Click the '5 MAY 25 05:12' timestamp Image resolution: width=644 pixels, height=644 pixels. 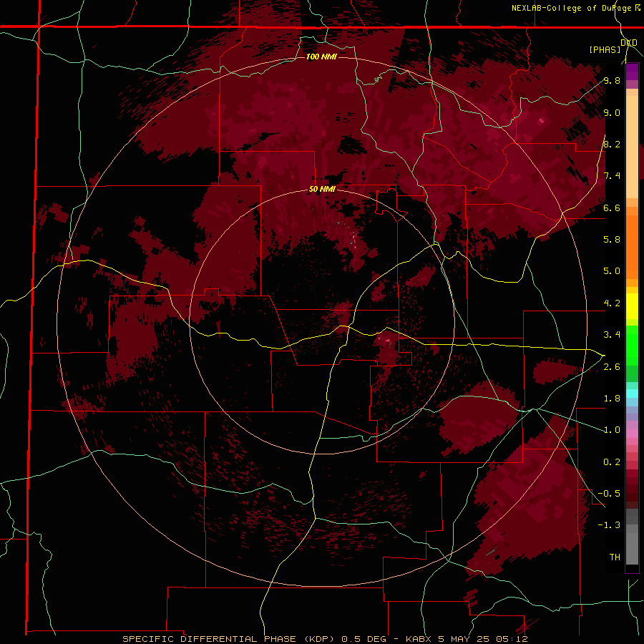tap(483, 639)
